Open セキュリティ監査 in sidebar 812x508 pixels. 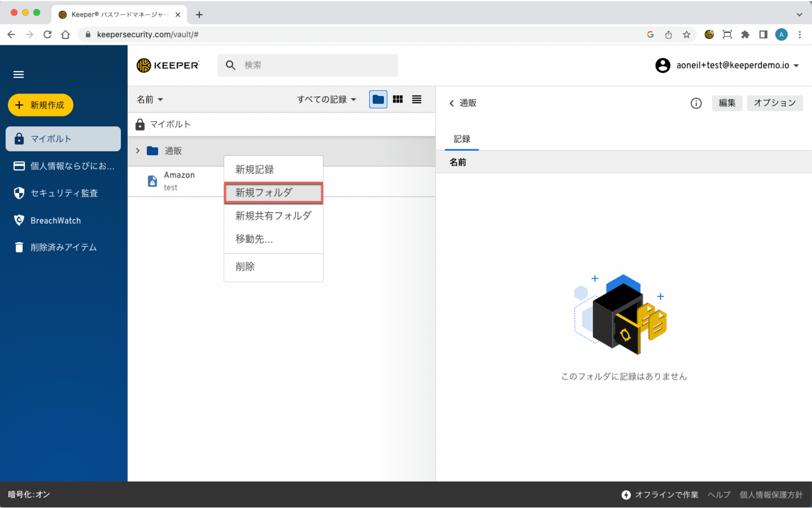click(64, 193)
